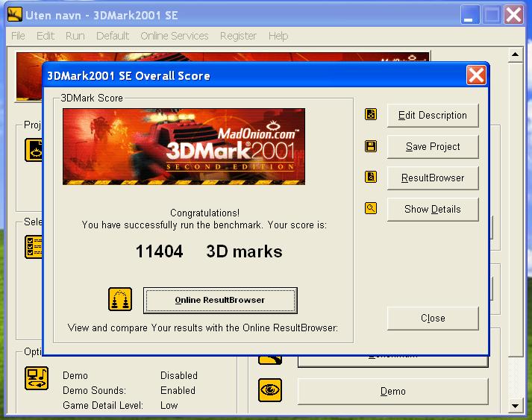Open the Online Services menu
Image resolution: width=532 pixels, height=420 pixels.
click(175, 36)
